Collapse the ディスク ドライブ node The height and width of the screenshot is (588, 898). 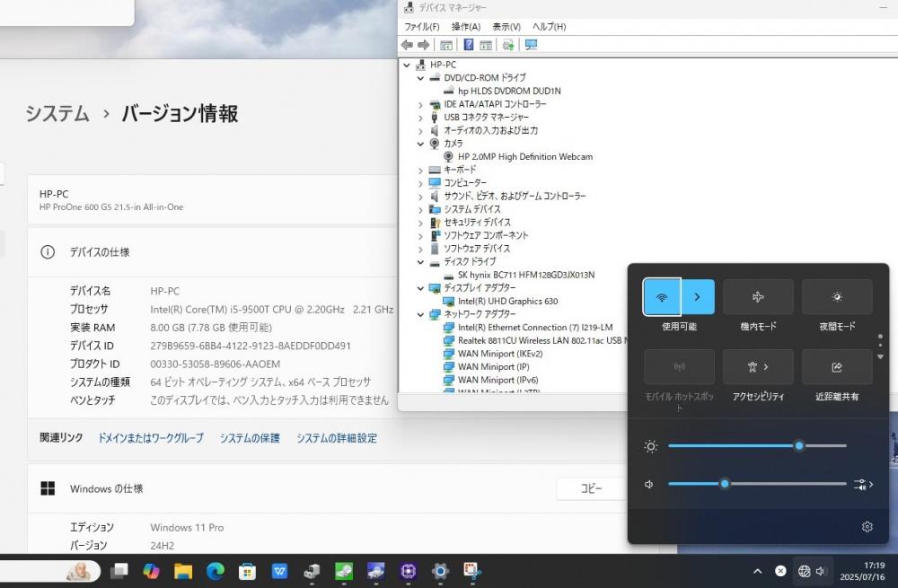click(420, 262)
